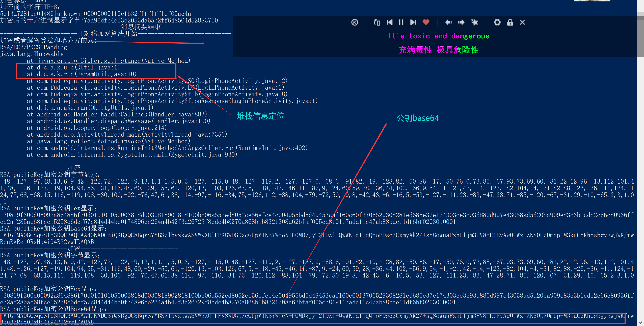Viewport: 644px width, 326px height.
Task: Click stack line 'OkHttpUtils.java:1'
Action: click(90, 108)
